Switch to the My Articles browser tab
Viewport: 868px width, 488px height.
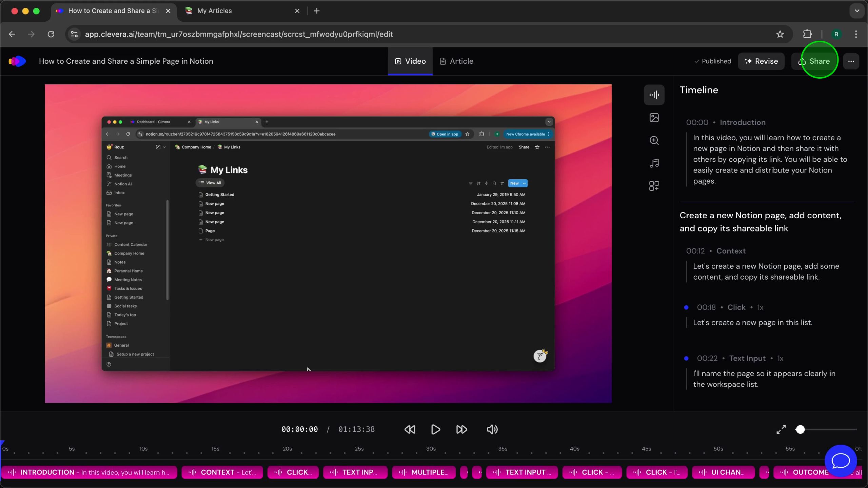[214, 11]
